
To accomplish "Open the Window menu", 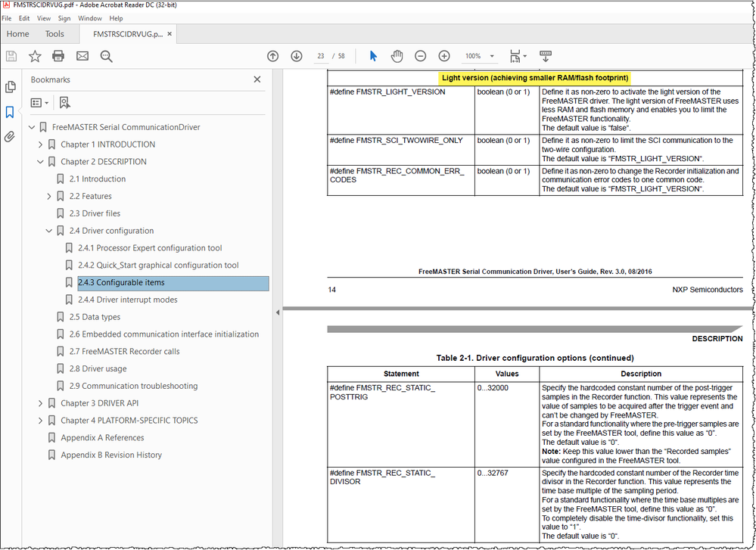I will (x=90, y=18).
